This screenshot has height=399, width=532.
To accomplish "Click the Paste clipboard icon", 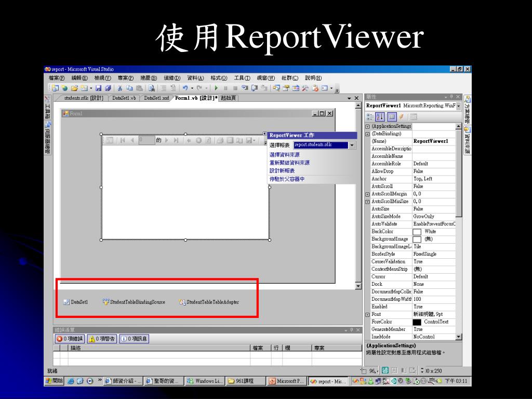I will (x=139, y=88).
